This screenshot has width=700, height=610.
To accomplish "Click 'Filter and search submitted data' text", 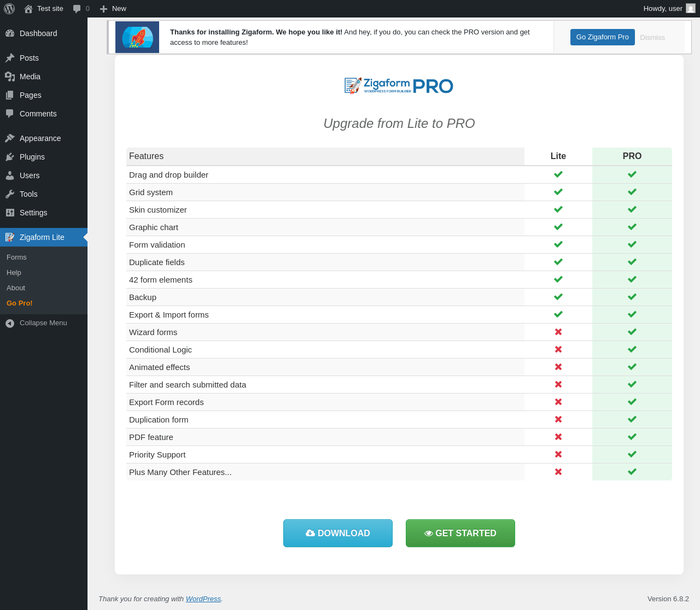I will coord(188,385).
